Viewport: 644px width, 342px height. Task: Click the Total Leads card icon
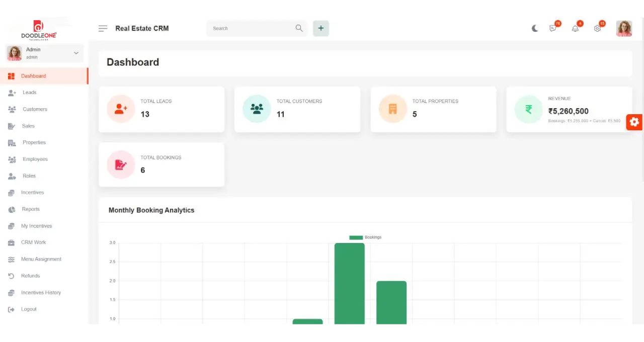(x=121, y=109)
